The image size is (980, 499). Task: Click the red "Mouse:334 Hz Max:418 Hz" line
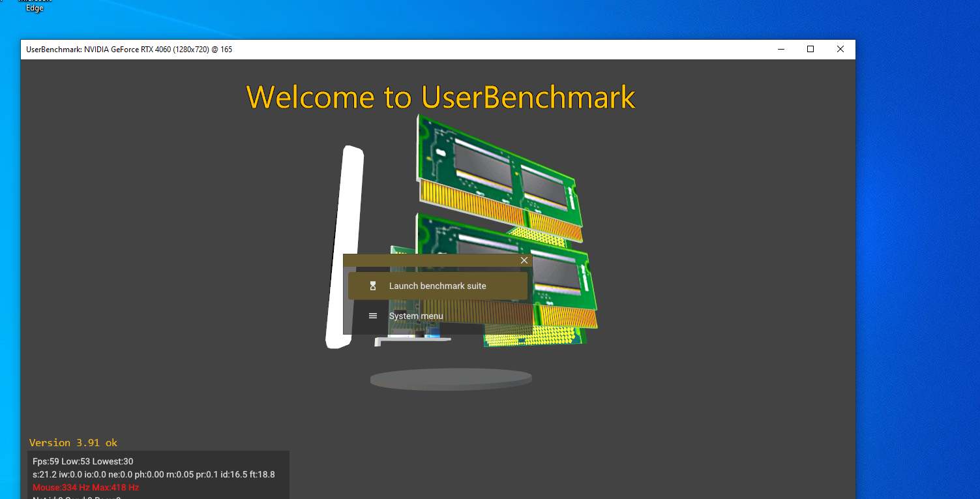(x=85, y=487)
